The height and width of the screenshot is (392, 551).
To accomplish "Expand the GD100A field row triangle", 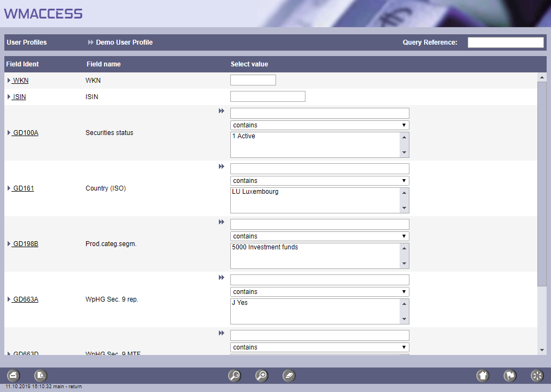I will tap(9, 133).
